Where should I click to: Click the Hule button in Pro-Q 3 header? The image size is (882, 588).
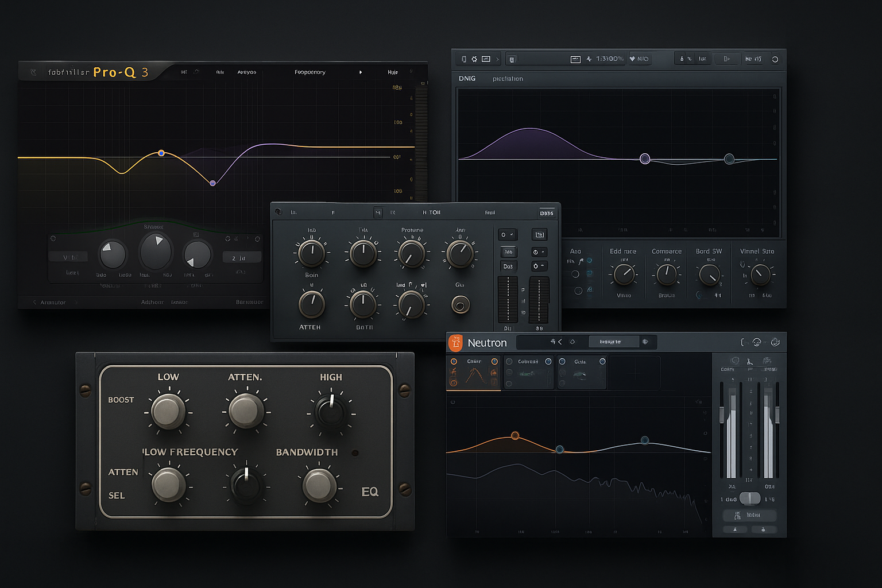point(393,72)
